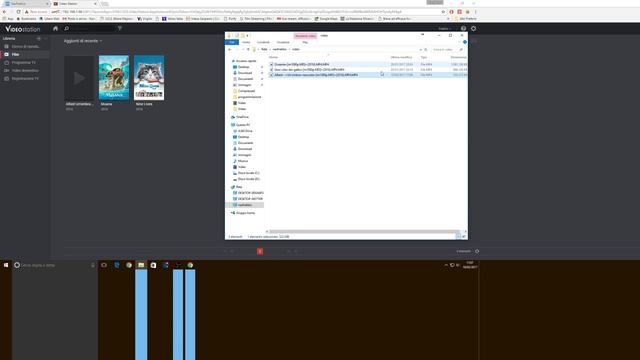This screenshot has height=360, width=640.
Task: Open Registrazioni TV library in sidebar
Action: pyautogui.click(x=24, y=78)
